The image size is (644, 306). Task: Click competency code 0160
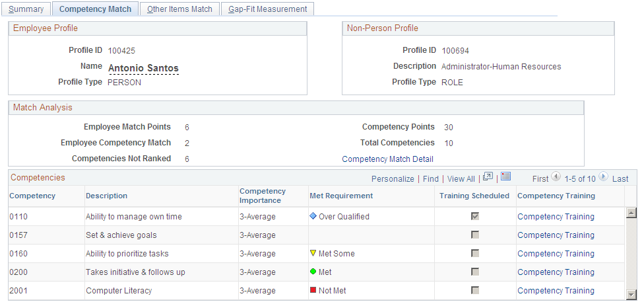(18, 253)
